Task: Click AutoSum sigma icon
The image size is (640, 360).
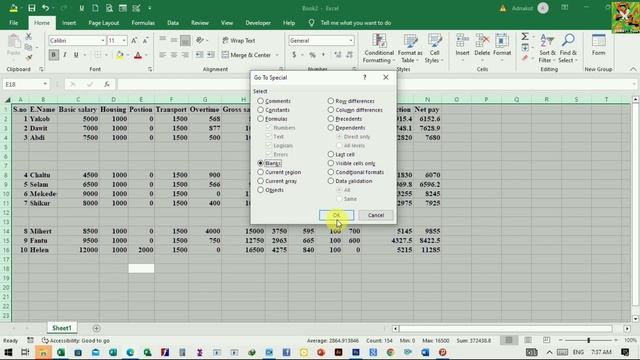Action: pyautogui.click(x=525, y=37)
